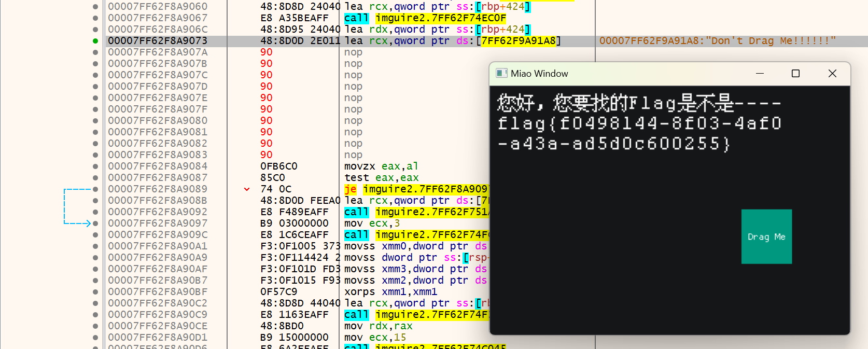Toggle the green breakpoint dot at 00007FF62F8A9073
The height and width of the screenshot is (349, 868).
coord(95,41)
